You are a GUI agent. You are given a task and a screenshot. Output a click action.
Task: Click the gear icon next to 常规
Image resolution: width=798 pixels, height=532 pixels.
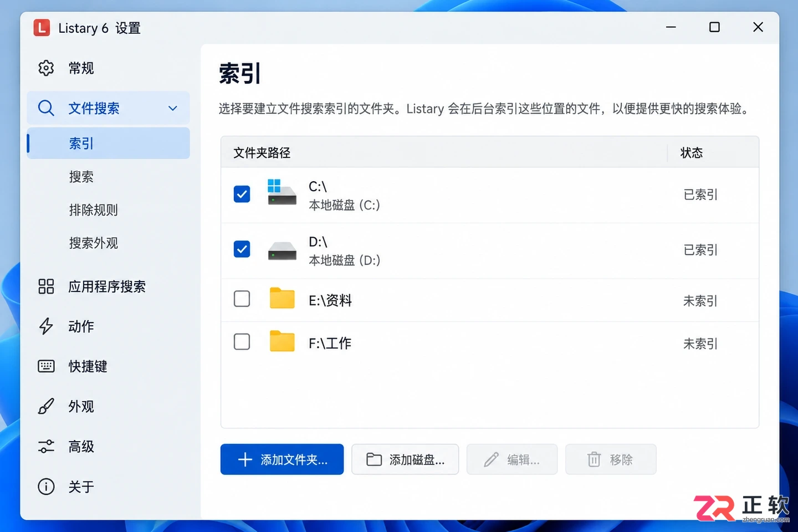(46, 68)
